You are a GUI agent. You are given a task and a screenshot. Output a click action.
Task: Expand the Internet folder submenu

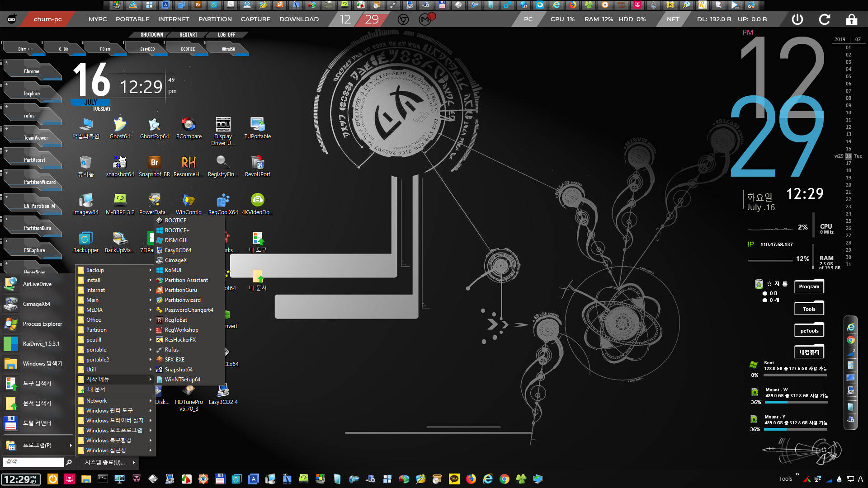click(115, 290)
